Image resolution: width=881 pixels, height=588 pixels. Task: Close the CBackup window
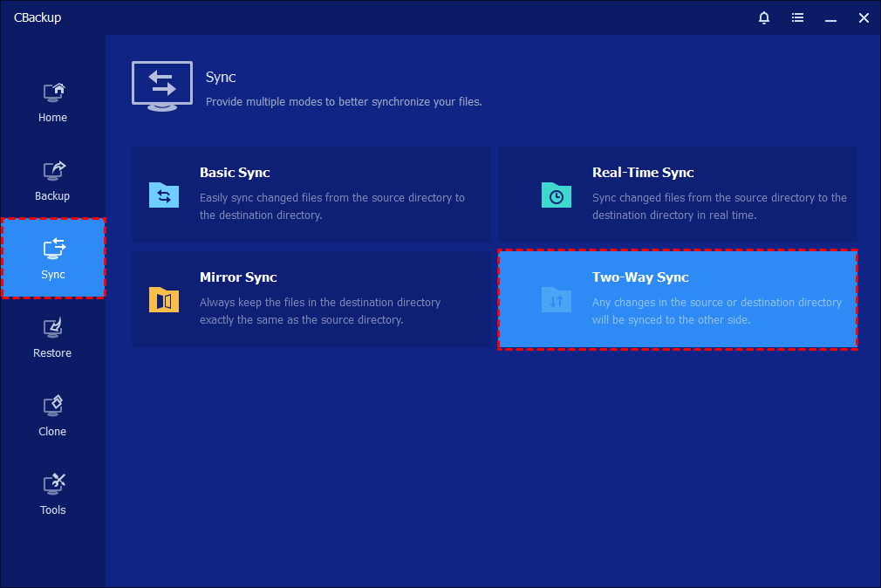[x=863, y=17]
